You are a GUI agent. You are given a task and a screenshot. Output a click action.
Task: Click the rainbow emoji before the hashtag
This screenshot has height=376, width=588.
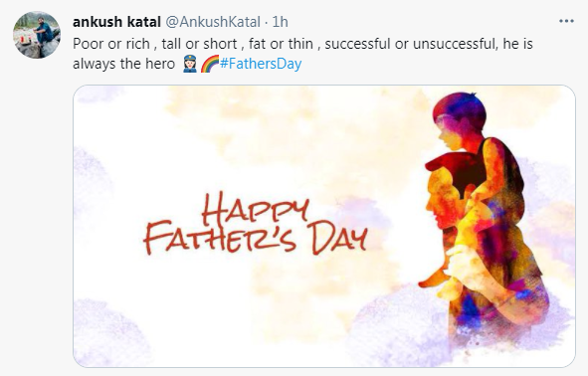(x=210, y=64)
